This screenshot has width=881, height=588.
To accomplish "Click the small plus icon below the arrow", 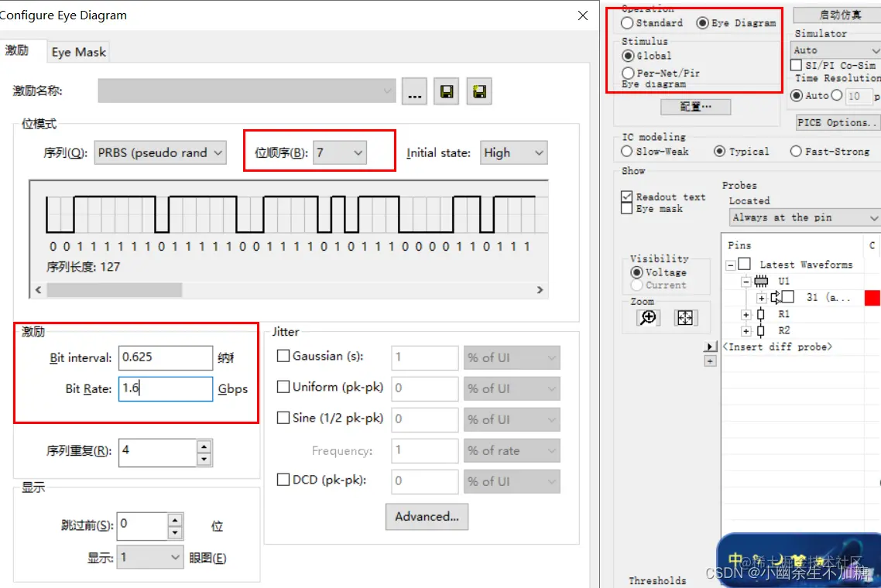I will pyautogui.click(x=710, y=361).
